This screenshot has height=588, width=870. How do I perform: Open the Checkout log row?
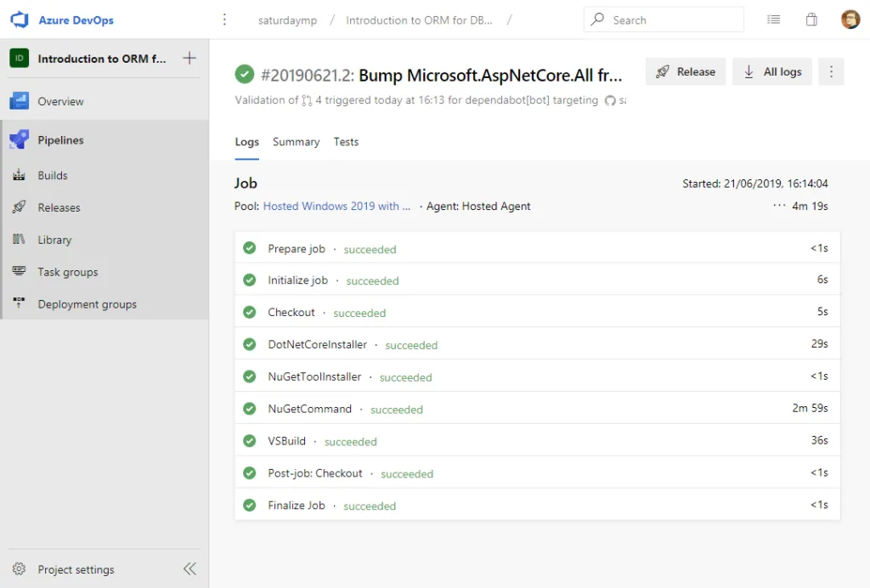click(x=537, y=312)
